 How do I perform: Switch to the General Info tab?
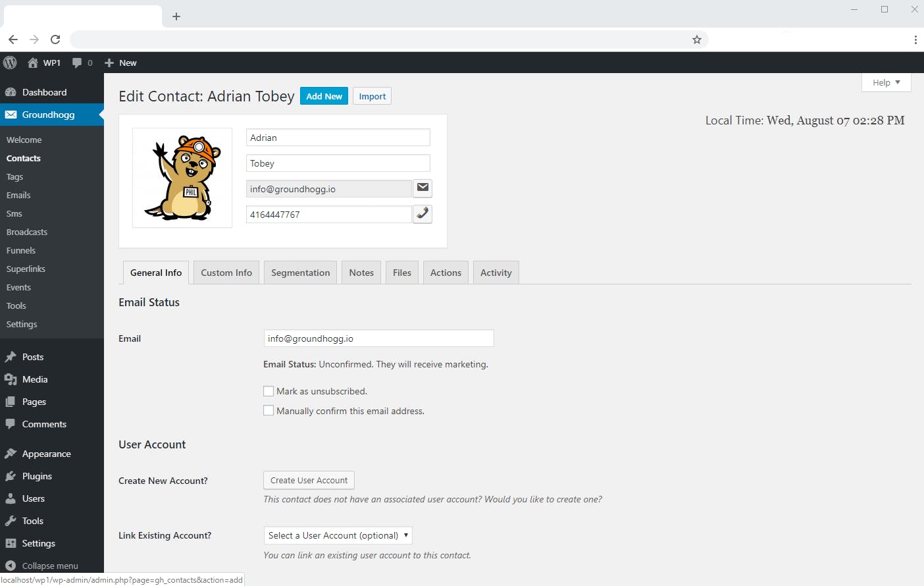[x=156, y=273]
